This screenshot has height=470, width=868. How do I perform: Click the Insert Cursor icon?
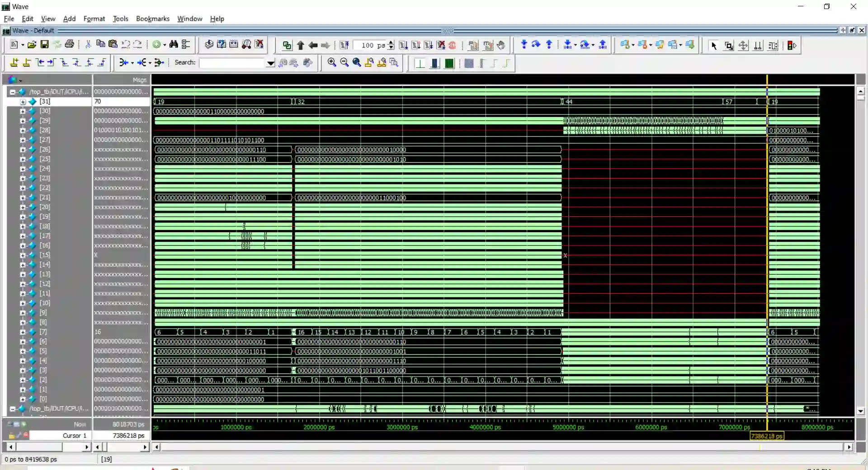[14, 63]
